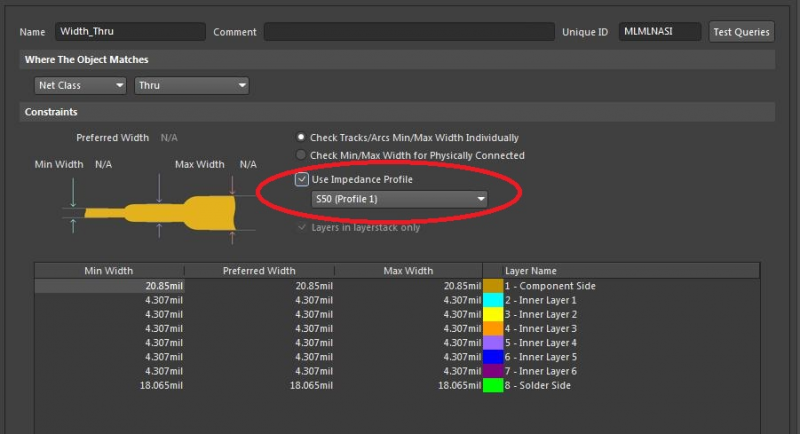Click the Preferred Width N/A value
This screenshot has height=434, width=800.
point(169,138)
